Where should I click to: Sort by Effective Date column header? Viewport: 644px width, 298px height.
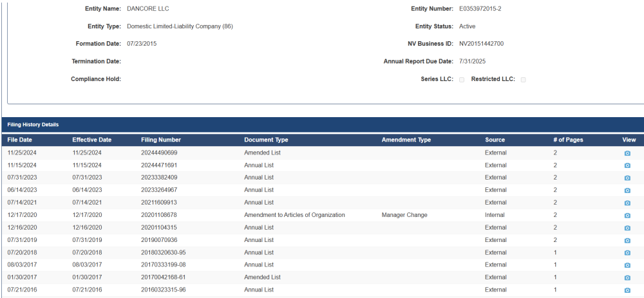91,140
